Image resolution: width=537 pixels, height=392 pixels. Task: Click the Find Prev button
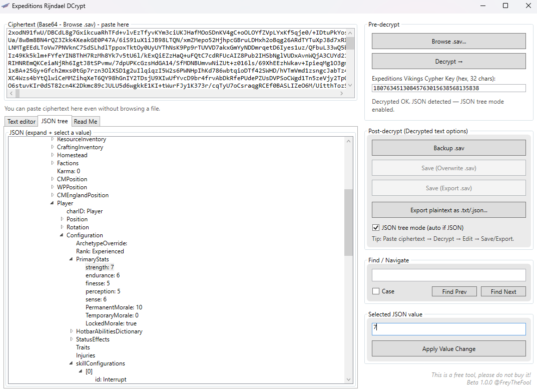[454, 291]
